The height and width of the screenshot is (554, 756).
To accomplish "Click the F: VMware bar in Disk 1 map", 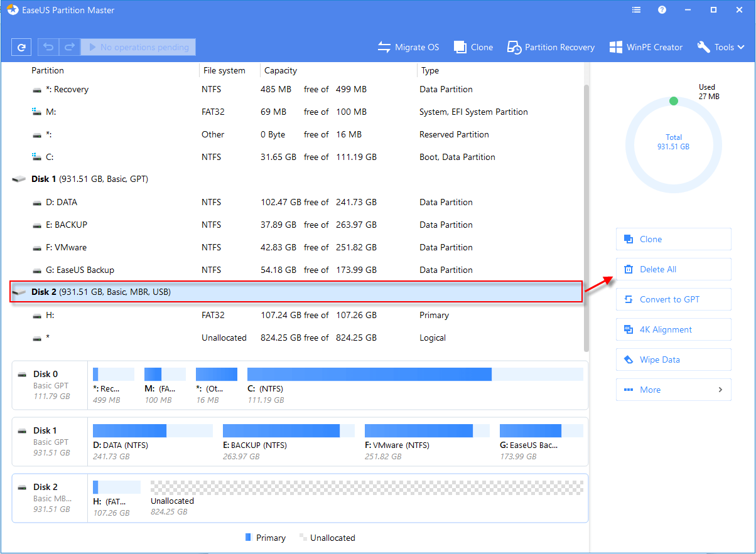I will tap(427, 430).
